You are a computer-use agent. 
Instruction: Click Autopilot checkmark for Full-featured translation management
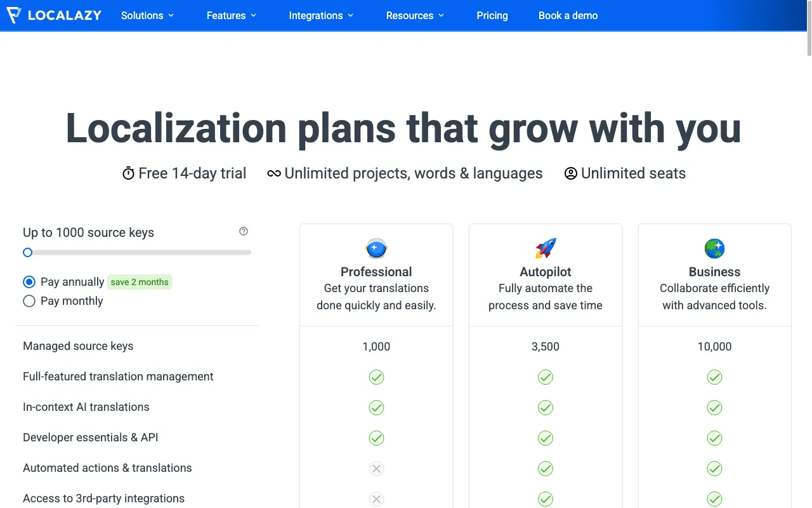click(546, 377)
